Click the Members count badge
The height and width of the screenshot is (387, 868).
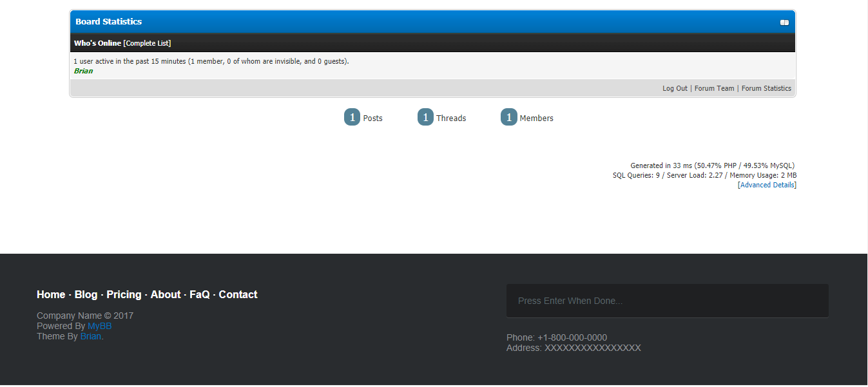coord(508,117)
